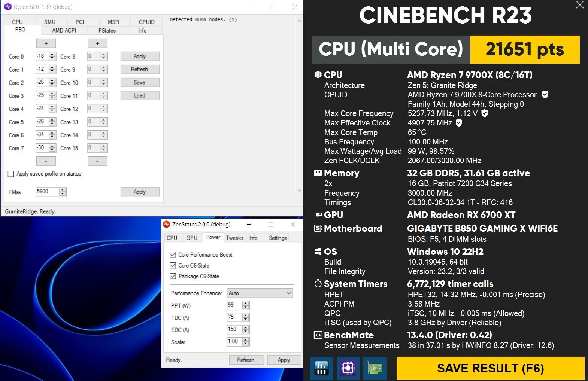Screen dimensions: 588x381
Task: Click the CPU chip icon next to CPU heading
Action: (318, 75)
